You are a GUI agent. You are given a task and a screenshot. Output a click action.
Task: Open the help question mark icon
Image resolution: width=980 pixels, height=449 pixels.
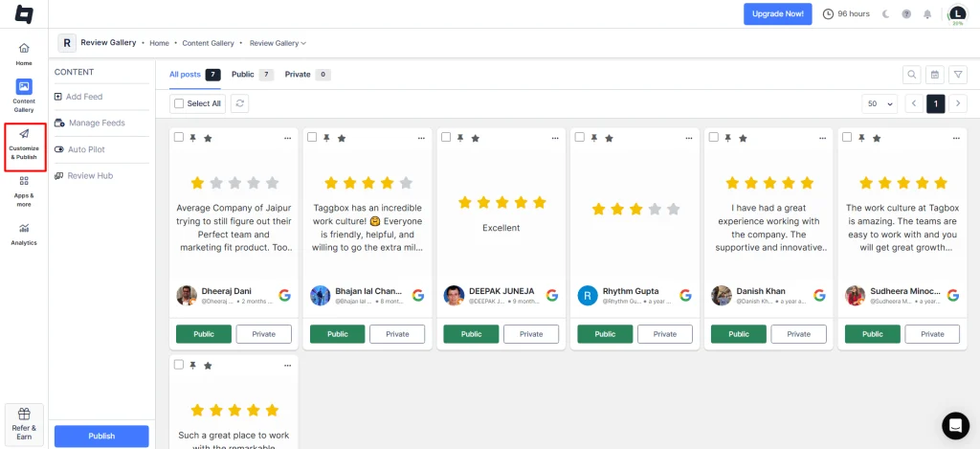pyautogui.click(x=906, y=13)
